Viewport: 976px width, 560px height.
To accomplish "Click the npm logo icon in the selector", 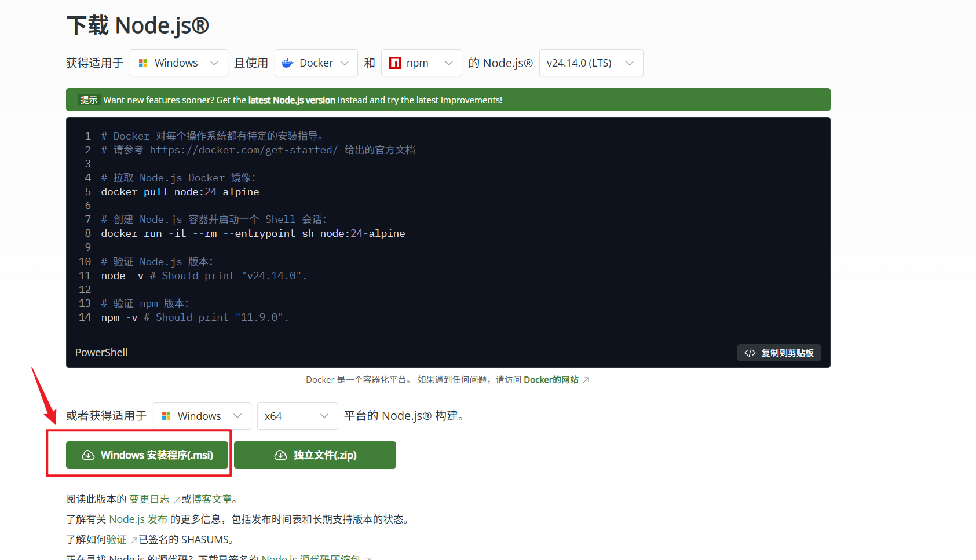I will [394, 63].
